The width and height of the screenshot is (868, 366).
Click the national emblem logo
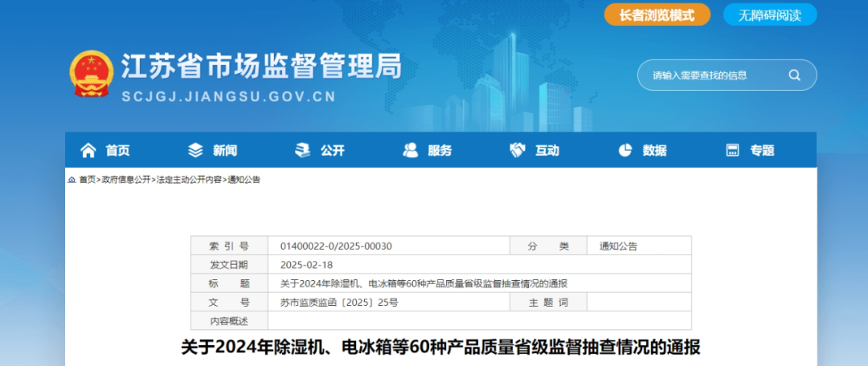[92, 74]
